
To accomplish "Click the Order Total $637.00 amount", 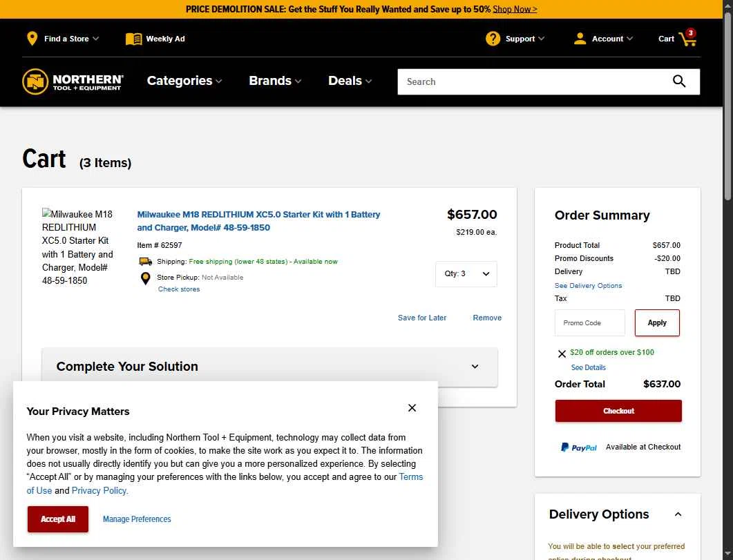I will [x=661, y=384].
